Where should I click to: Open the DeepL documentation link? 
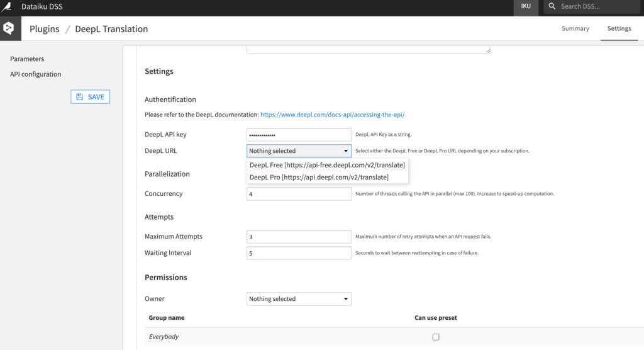pyautogui.click(x=332, y=115)
